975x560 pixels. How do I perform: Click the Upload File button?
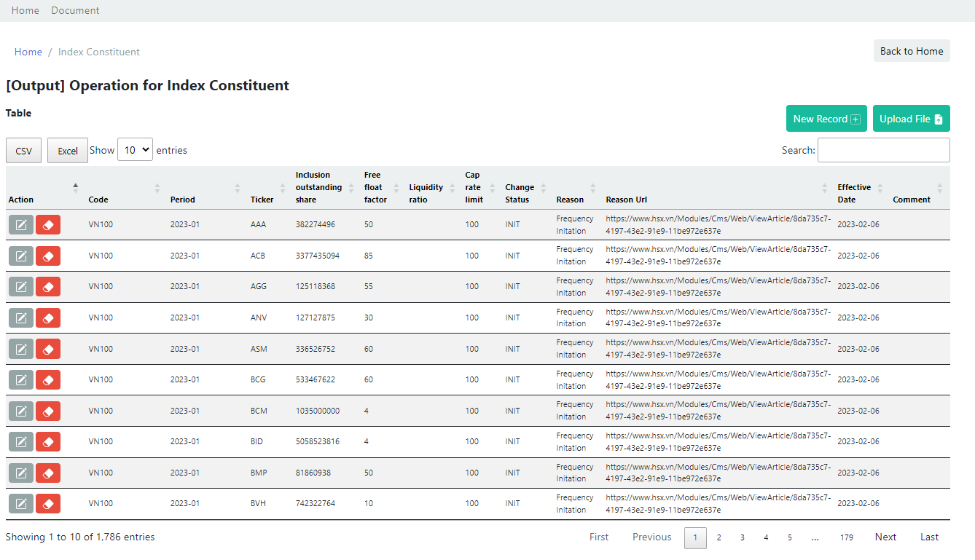[912, 119]
